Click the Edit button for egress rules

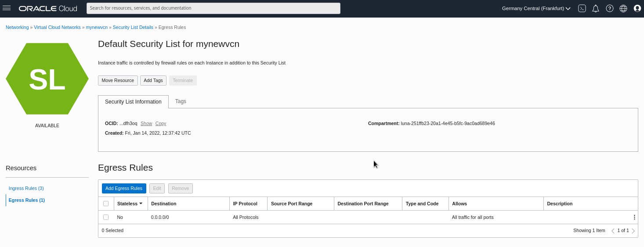pyautogui.click(x=157, y=188)
